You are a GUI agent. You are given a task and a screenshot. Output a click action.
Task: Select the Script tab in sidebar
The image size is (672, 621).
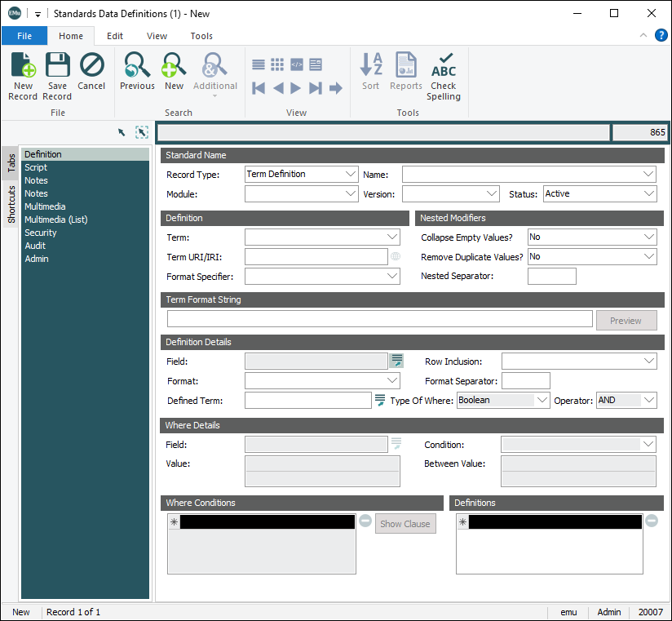36,167
